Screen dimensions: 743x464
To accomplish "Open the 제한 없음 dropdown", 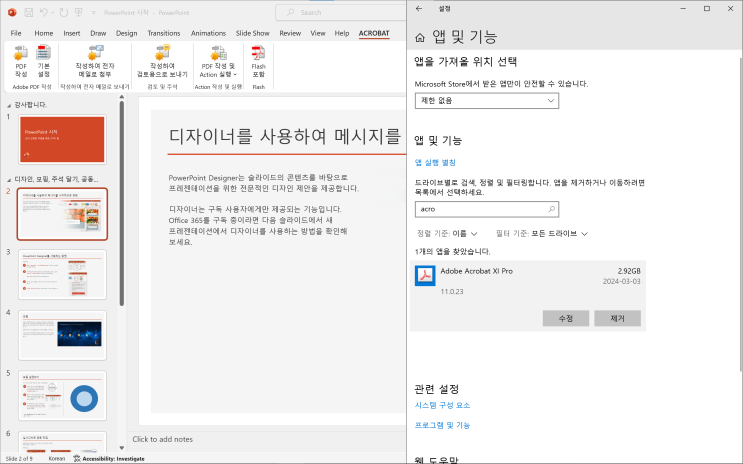I will pyautogui.click(x=487, y=100).
